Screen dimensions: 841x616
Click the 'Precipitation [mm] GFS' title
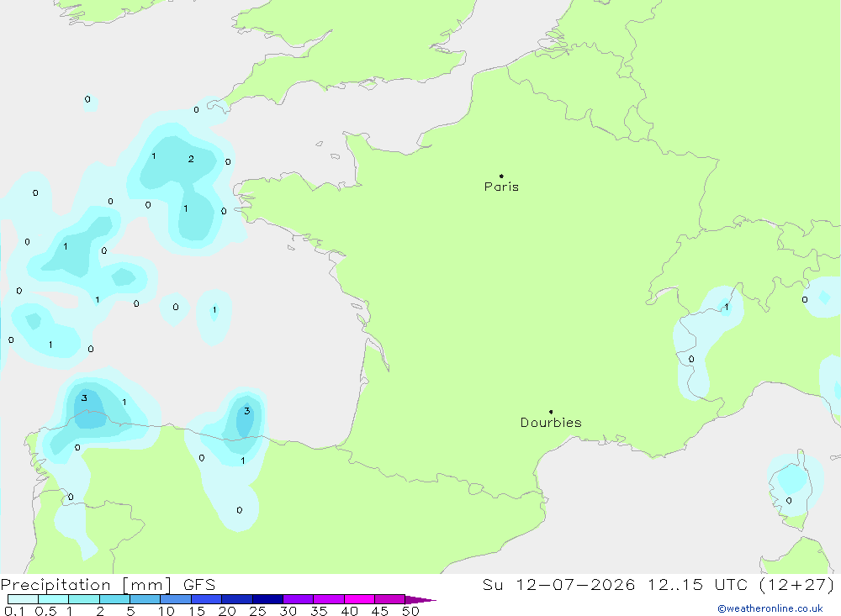click(x=108, y=585)
